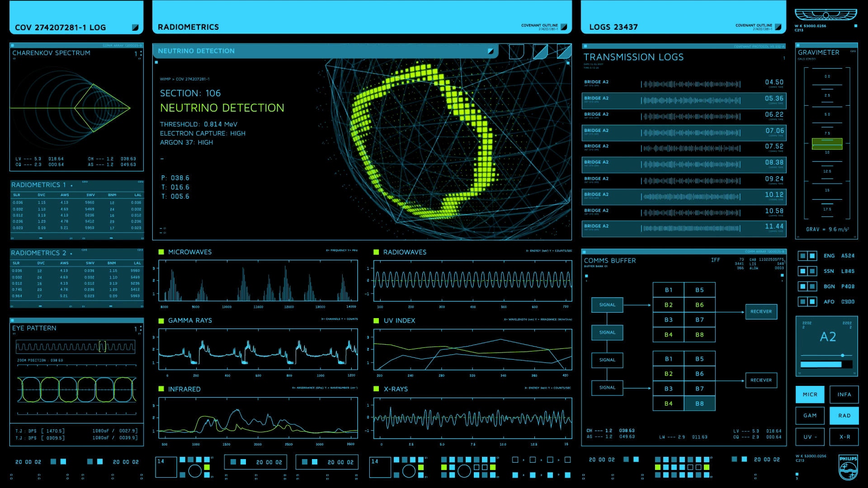This screenshot has height=488, width=868.
Task: Open the Eye Pattern vertical dots menu
Action: click(141, 328)
